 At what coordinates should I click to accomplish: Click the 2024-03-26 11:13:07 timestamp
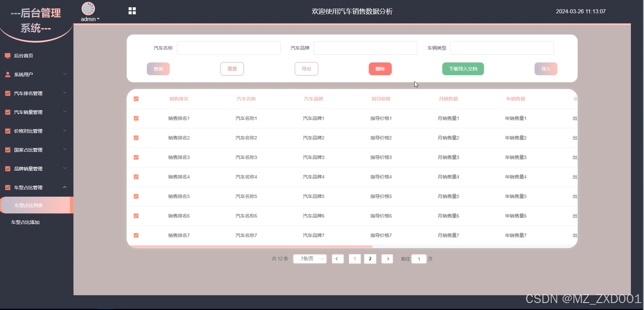(581, 11)
